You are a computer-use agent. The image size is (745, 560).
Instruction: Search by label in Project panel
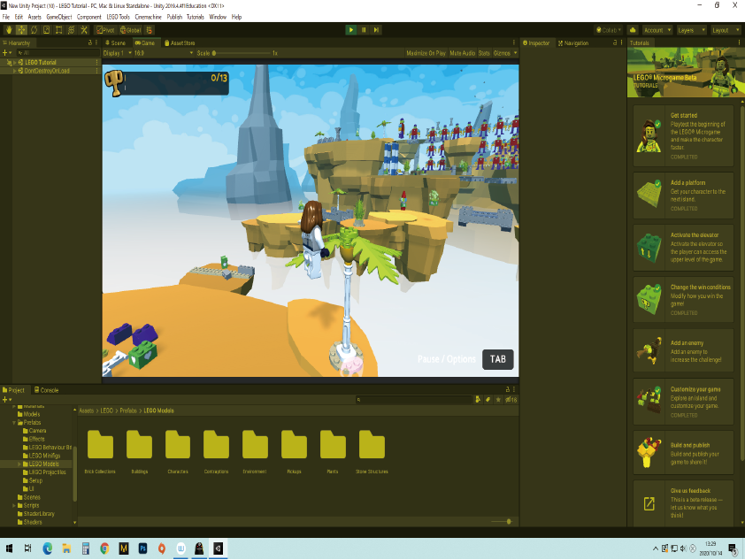488,400
